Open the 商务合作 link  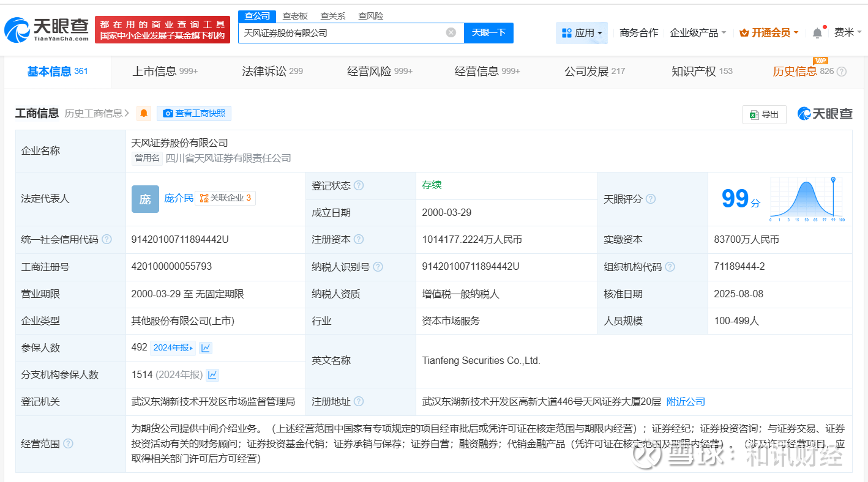pos(639,33)
